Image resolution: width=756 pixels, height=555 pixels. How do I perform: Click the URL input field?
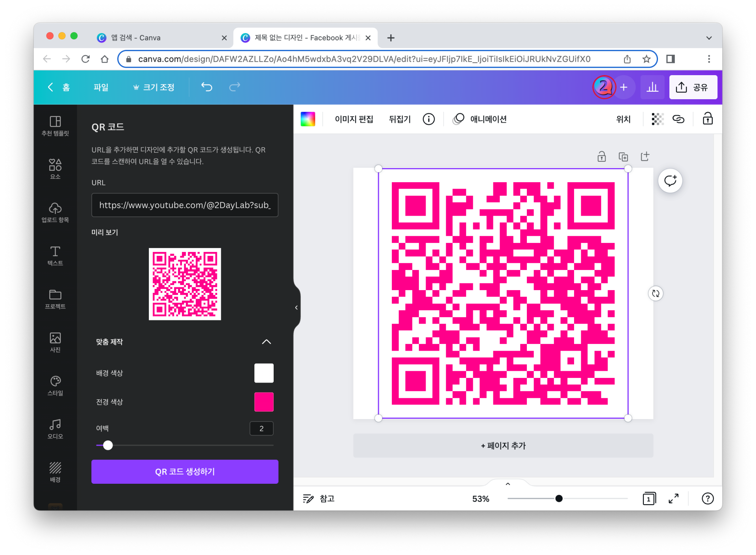(185, 205)
